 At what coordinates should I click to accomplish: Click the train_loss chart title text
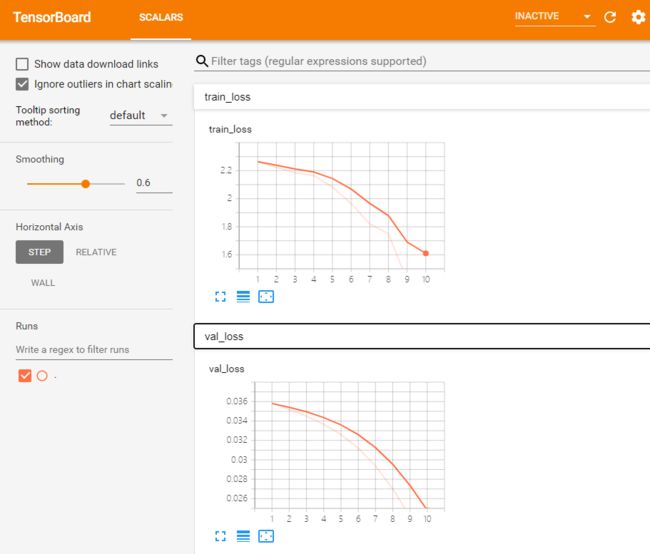tap(230, 129)
